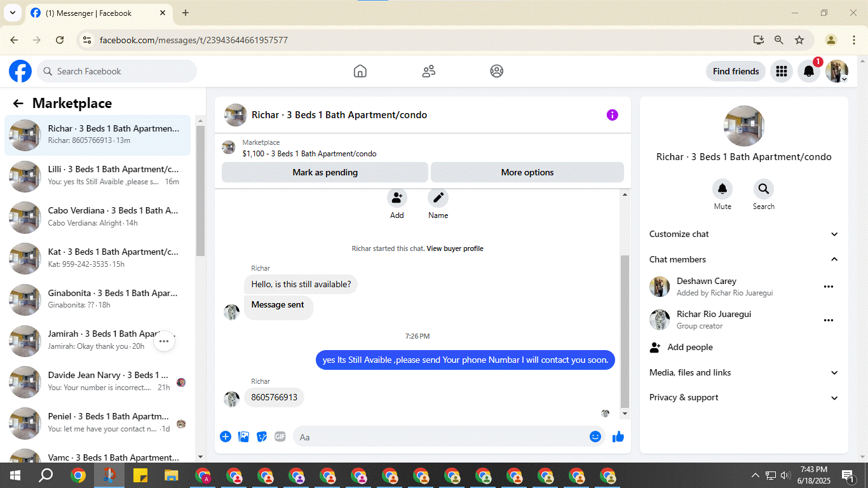The width and height of the screenshot is (868, 488).
Task: Click the browser address bar URL
Action: coord(194,40)
